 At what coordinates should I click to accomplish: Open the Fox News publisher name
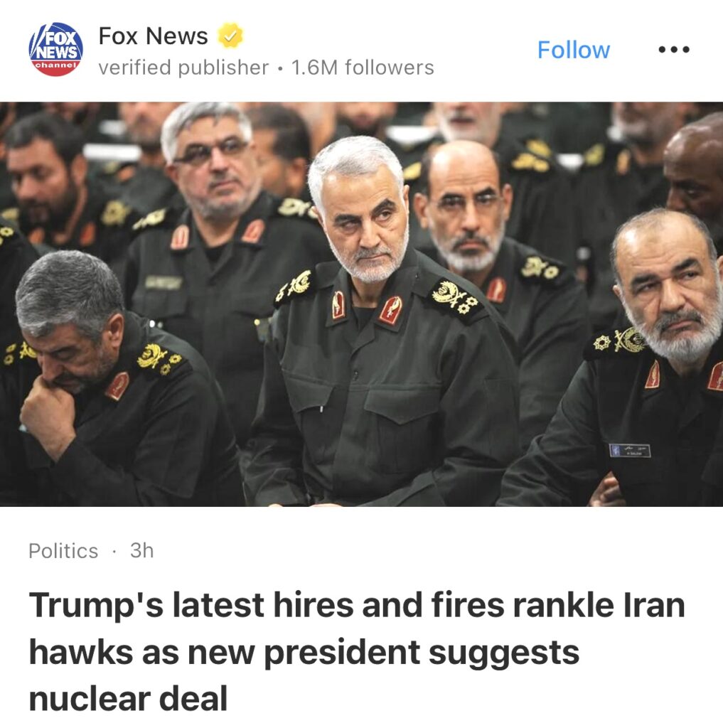154,36
